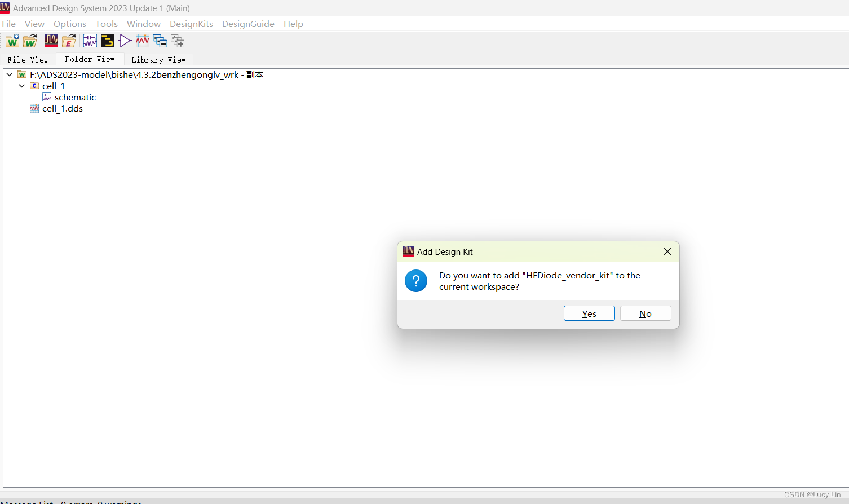Image resolution: width=849 pixels, height=504 pixels.
Task: Click the schematic view icon in tree
Action: click(47, 97)
